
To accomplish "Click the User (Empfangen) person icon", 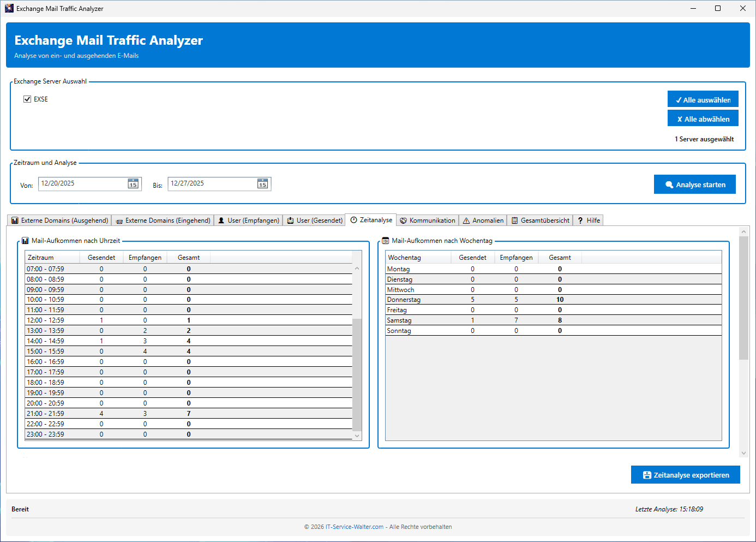I will pos(221,221).
